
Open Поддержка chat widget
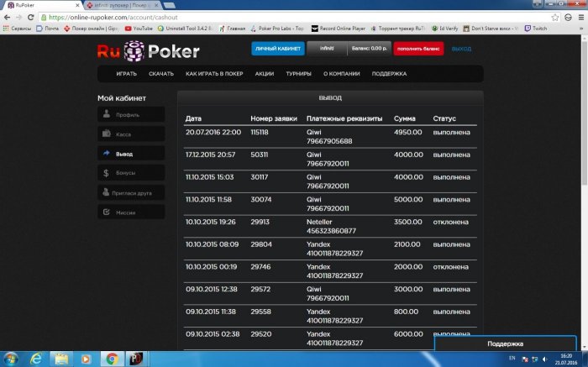[x=505, y=343]
